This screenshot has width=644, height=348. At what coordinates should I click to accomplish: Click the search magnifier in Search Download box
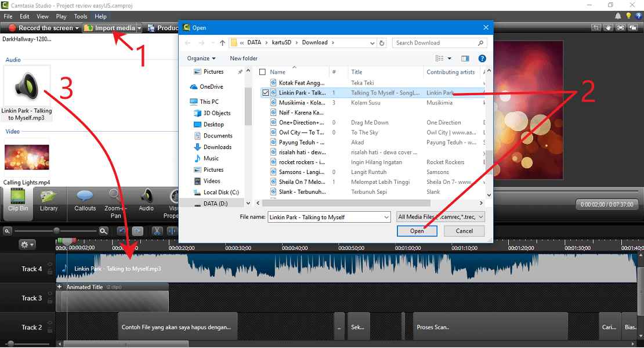click(x=480, y=43)
